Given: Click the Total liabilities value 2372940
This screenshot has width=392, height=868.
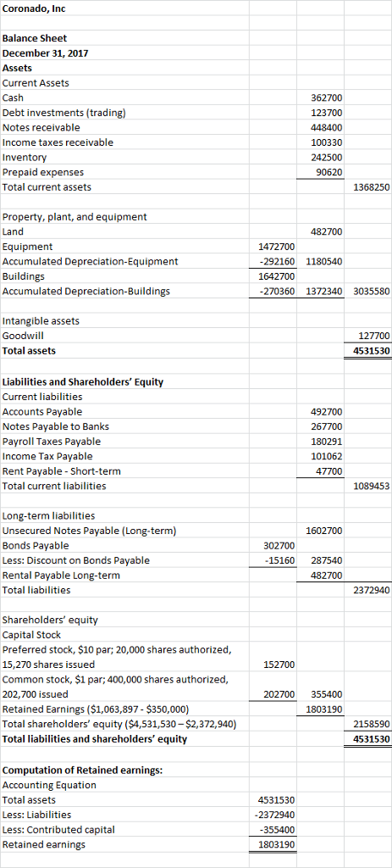Looking at the screenshot, I should click(371, 591).
